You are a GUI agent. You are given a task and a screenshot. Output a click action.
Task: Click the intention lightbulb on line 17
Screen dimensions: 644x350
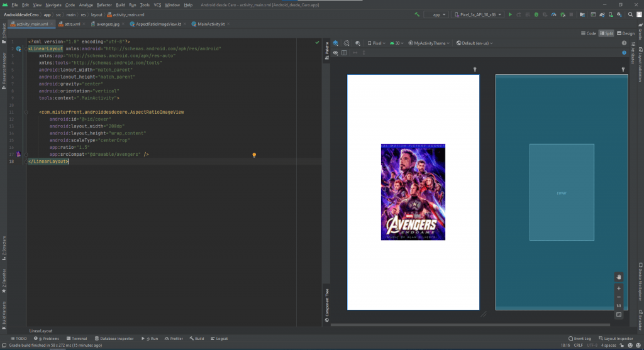coord(254,155)
